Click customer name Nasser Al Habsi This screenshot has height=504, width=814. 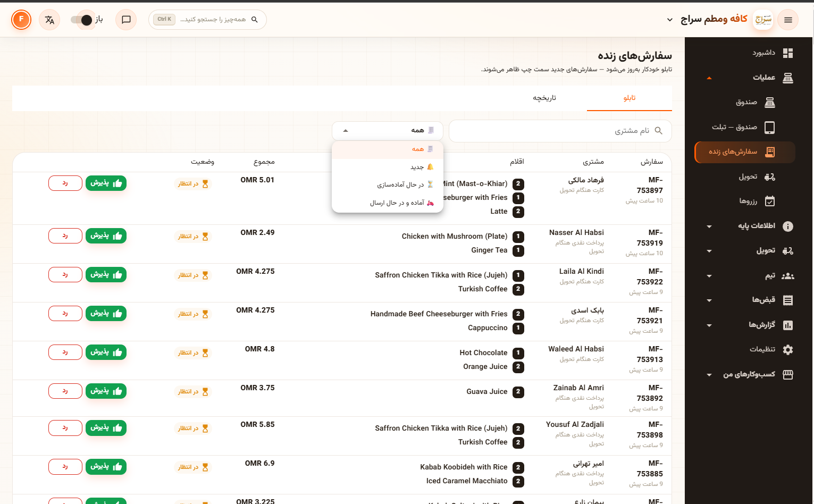pos(576,233)
